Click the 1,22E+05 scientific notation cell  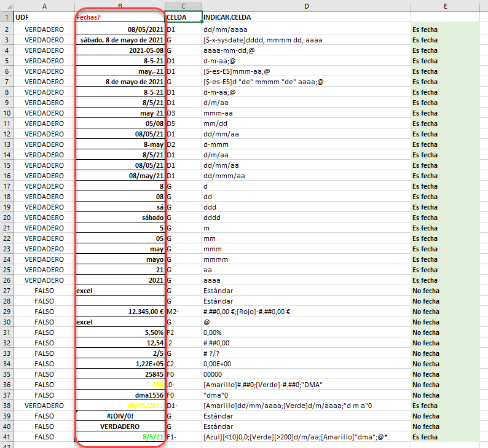pyautogui.click(x=120, y=364)
